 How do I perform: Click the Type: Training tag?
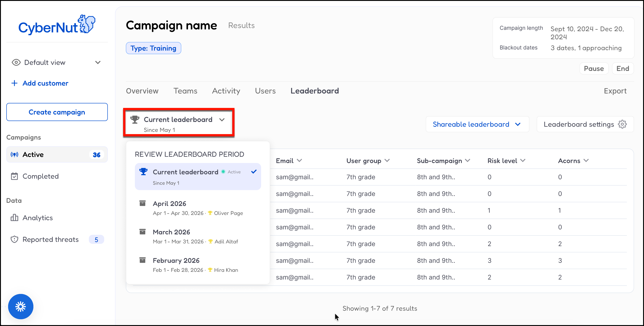[153, 48]
